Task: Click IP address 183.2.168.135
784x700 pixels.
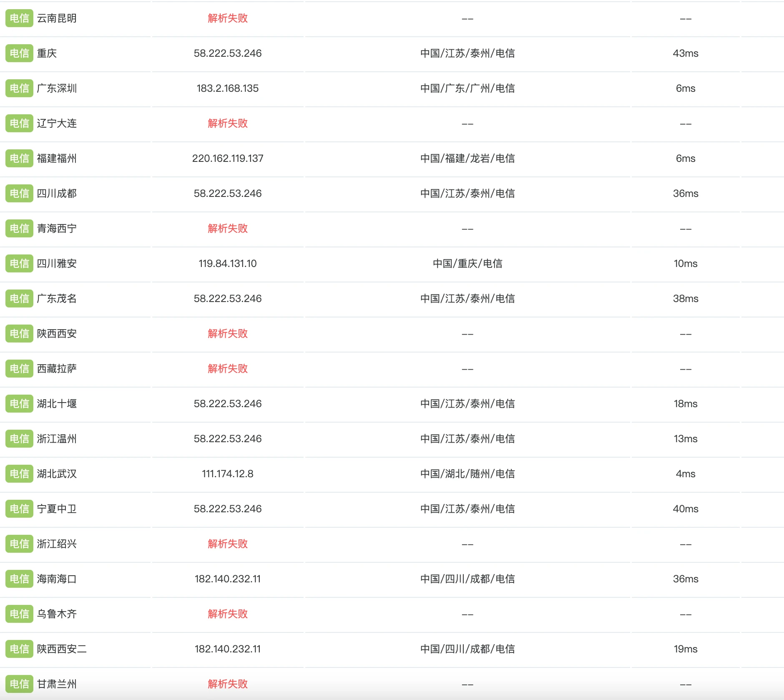Action: (228, 88)
